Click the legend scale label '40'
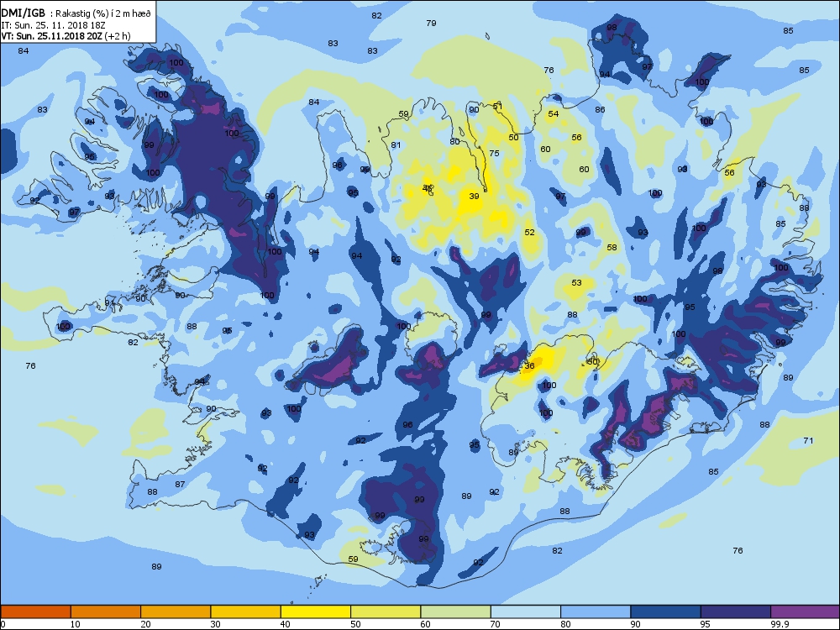 (x=285, y=624)
